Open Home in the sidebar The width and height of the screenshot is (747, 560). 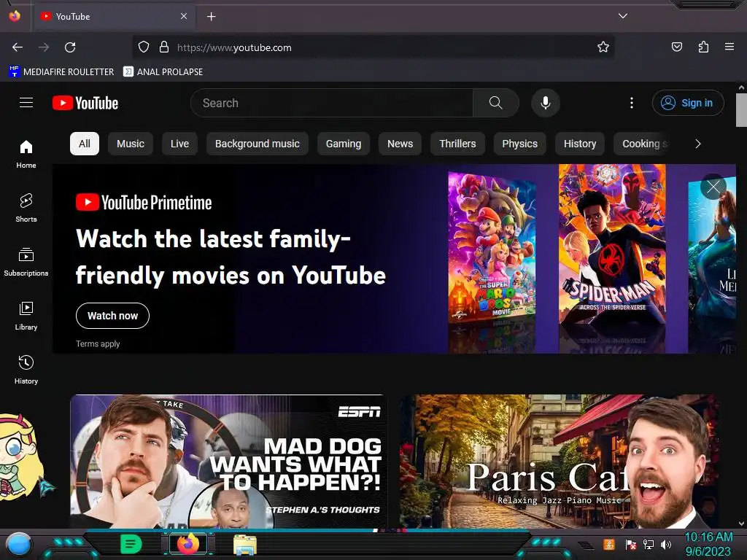click(26, 155)
